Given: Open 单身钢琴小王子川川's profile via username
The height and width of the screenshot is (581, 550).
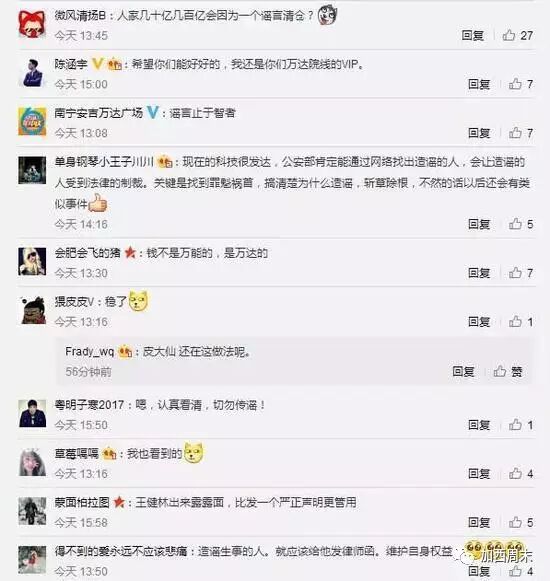Looking at the screenshot, I should [104, 162].
